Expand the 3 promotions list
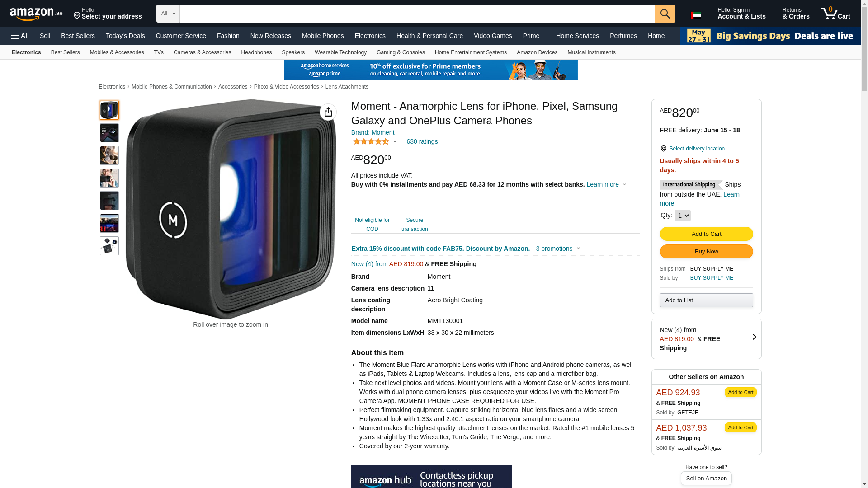 (x=558, y=249)
